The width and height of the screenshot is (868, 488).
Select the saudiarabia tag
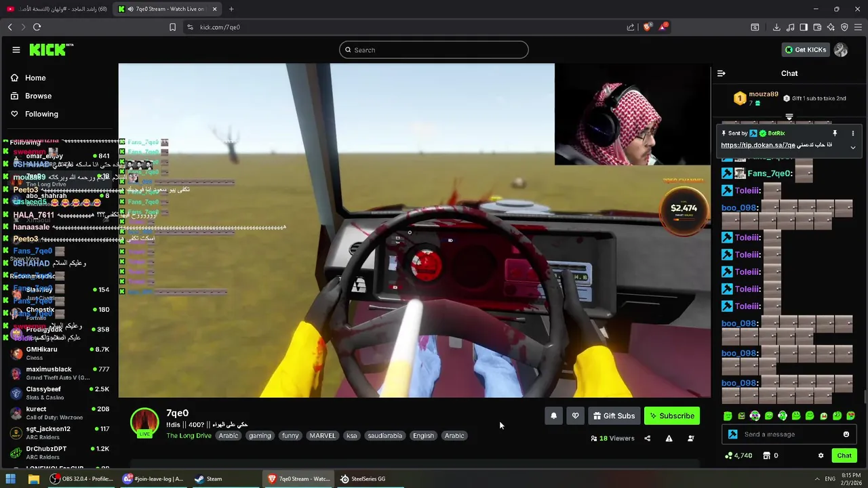pos(385,436)
